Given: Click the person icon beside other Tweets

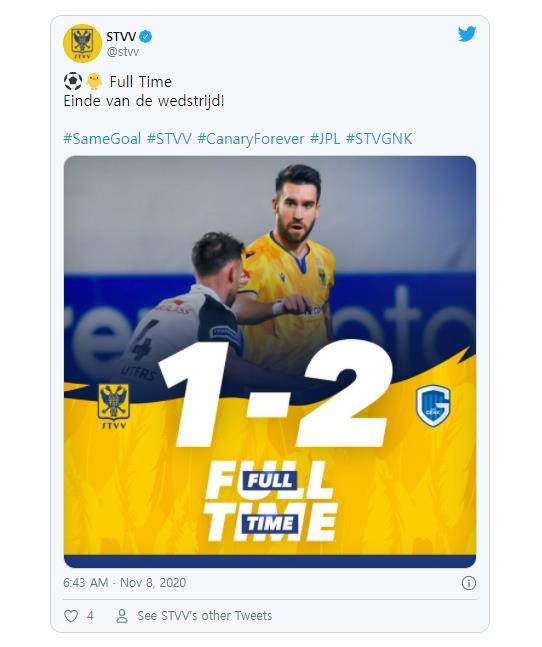Looking at the screenshot, I should [x=122, y=616].
